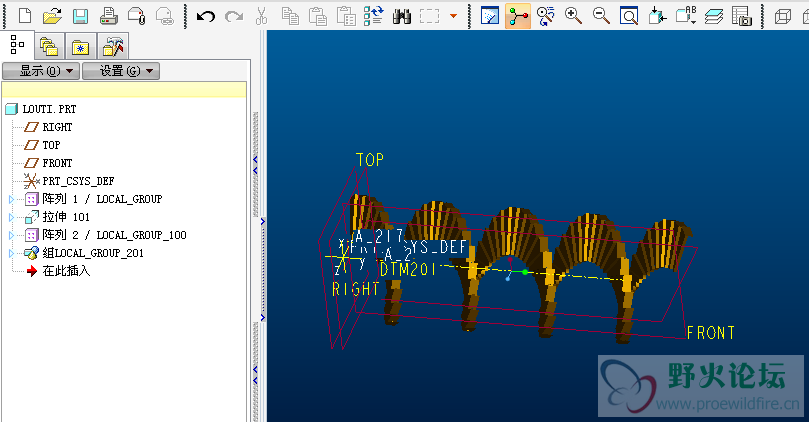This screenshot has height=422, width=809.
Task: Create a new file with New icon
Action: click(25, 16)
